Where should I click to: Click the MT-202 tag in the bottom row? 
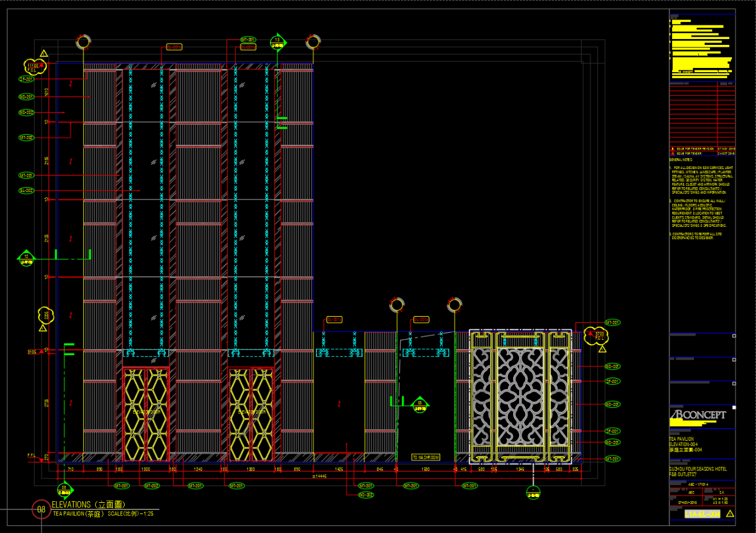tap(152, 486)
